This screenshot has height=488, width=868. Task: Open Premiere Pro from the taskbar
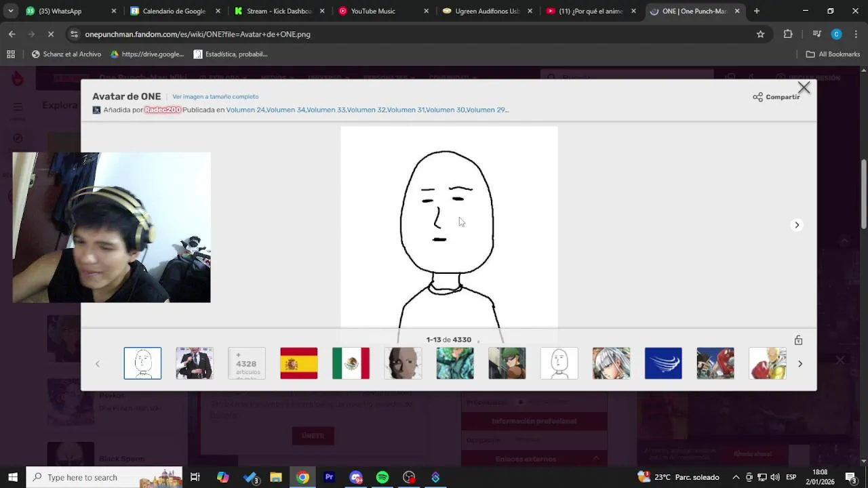330,477
